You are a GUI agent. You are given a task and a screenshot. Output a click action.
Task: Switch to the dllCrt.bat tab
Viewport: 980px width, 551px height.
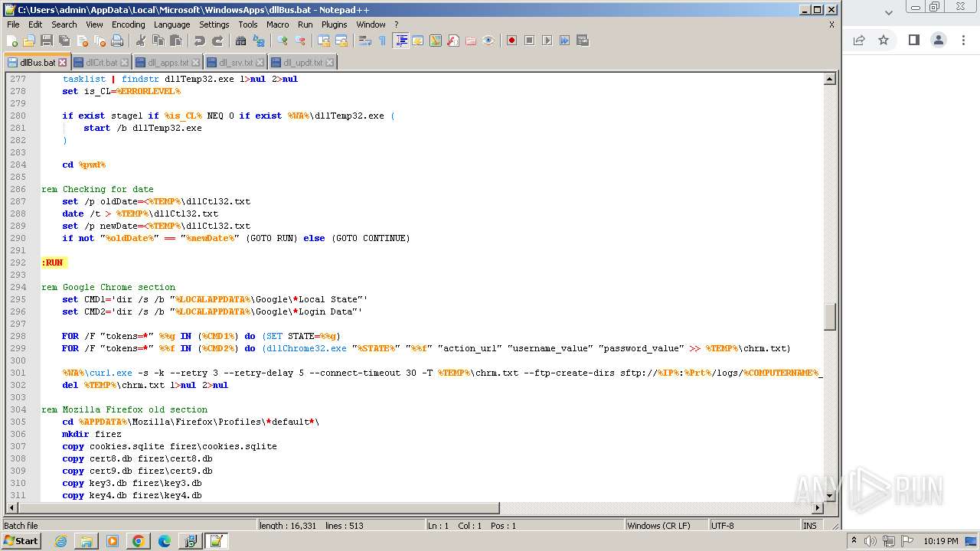pos(100,63)
